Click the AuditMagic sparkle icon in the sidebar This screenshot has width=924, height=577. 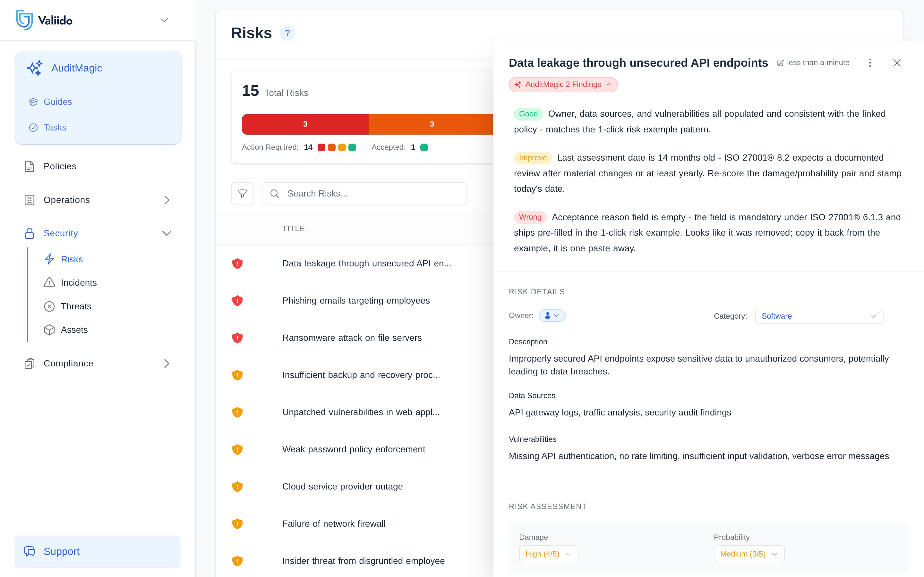tap(35, 68)
